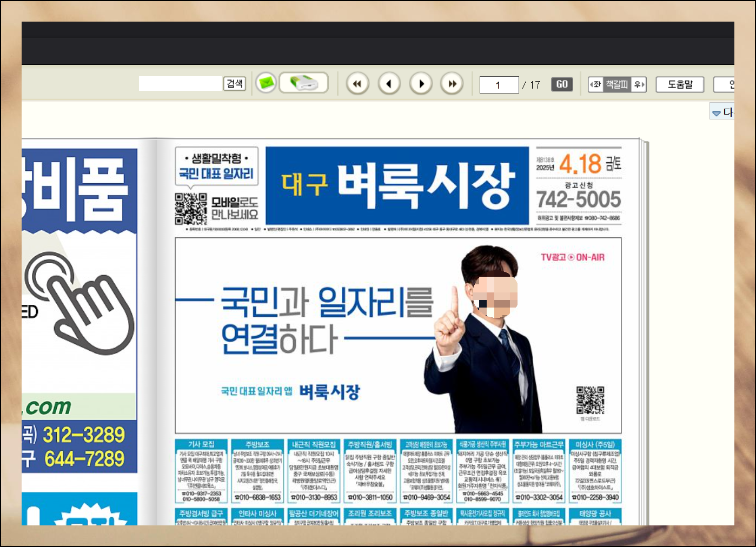This screenshot has width=756, height=547.
Task: Click the 010-3811-1050 phone number
Action: click(x=370, y=497)
